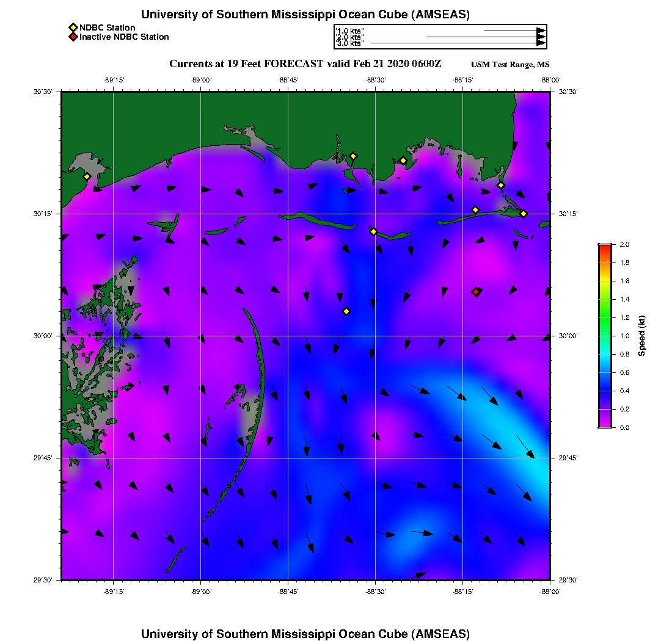
Task: Click the bottom AMSEAS Ocean Cube title
Action: (305, 634)
